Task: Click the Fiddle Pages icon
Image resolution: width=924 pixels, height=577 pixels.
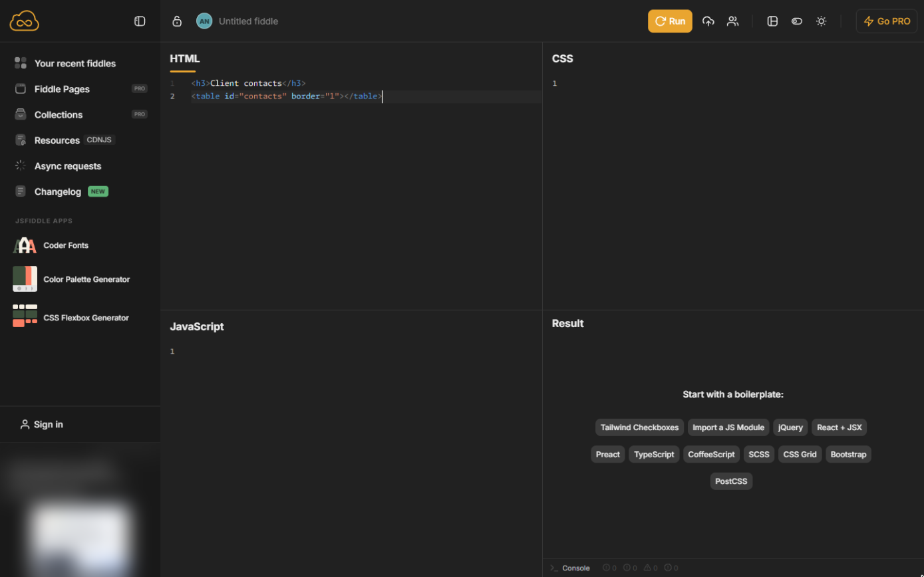Action: tap(21, 89)
